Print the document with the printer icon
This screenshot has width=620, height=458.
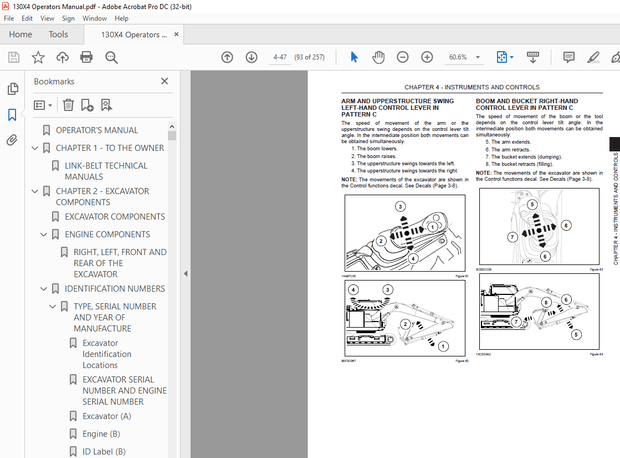tap(87, 57)
